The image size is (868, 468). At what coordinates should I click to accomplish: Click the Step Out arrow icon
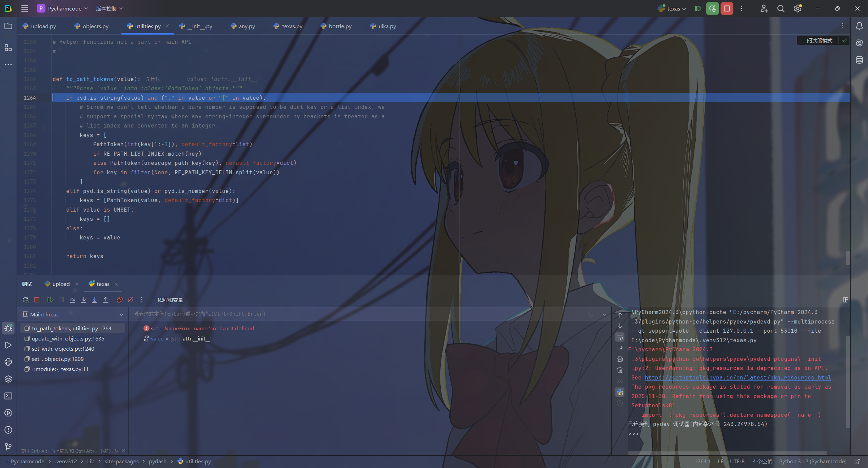[106, 300]
